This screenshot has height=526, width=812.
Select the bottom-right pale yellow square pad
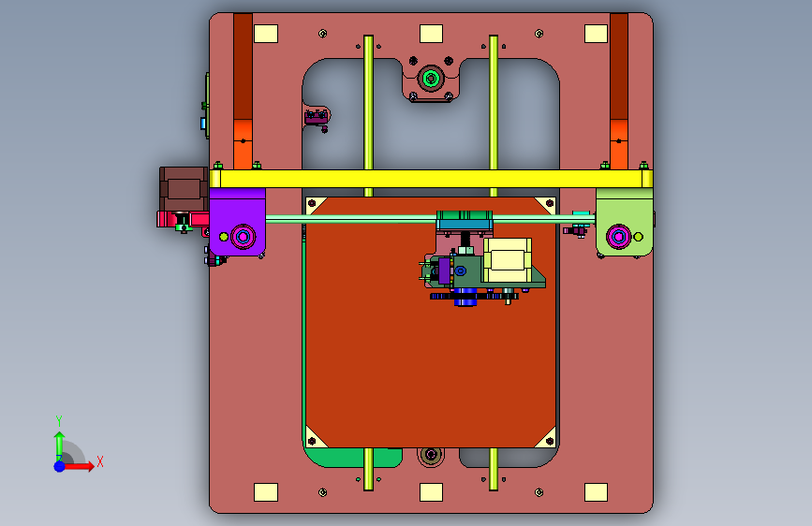click(x=596, y=492)
